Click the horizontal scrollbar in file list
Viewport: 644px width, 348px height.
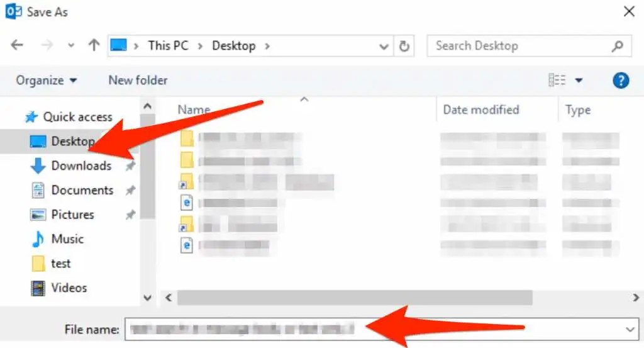355,298
